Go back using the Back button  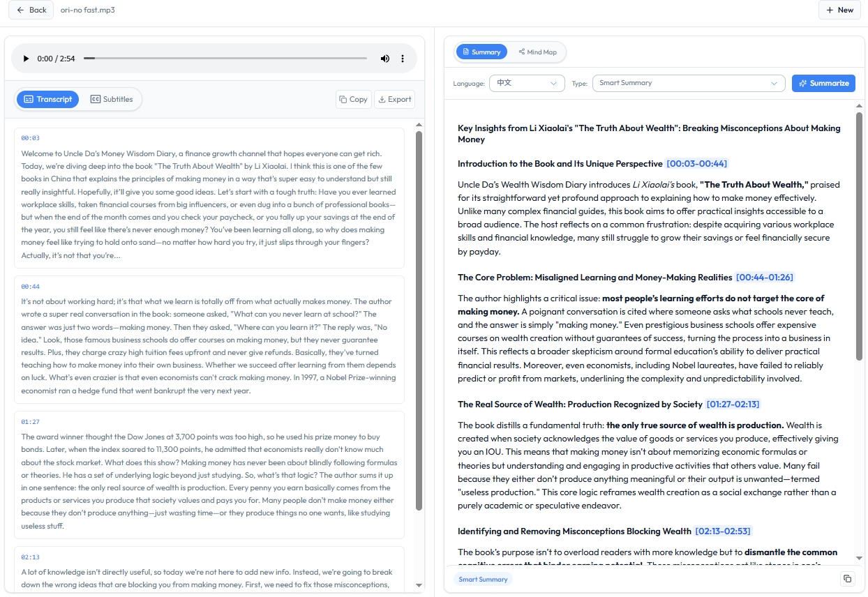pyautogui.click(x=31, y=10)
